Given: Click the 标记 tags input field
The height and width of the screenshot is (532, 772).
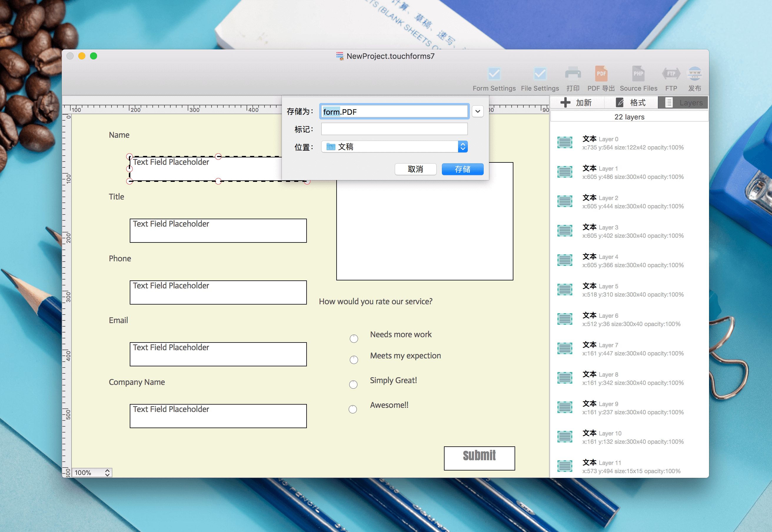Looking at the screenshot, I should [x=394, y=129].
